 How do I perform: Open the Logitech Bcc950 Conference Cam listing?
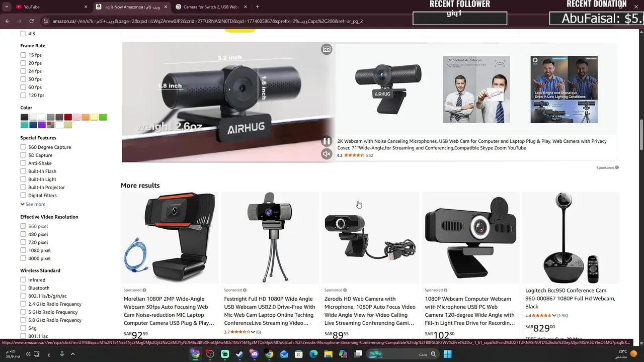click(571, 298)
